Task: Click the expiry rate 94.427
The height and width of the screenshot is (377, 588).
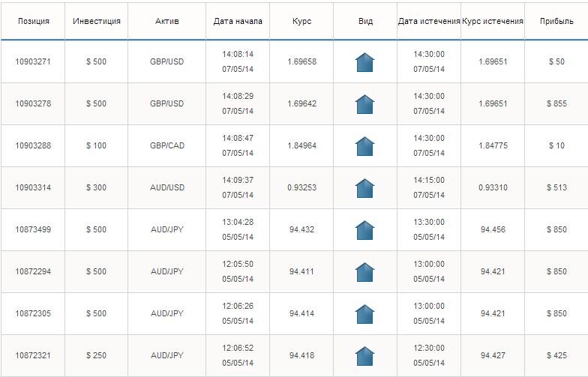Action: [493, 355]
